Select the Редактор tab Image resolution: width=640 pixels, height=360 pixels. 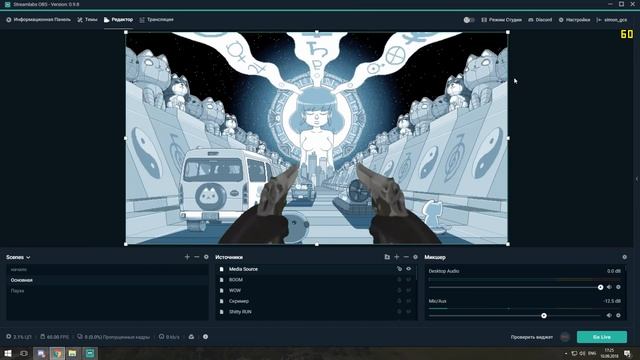point(118,20)
